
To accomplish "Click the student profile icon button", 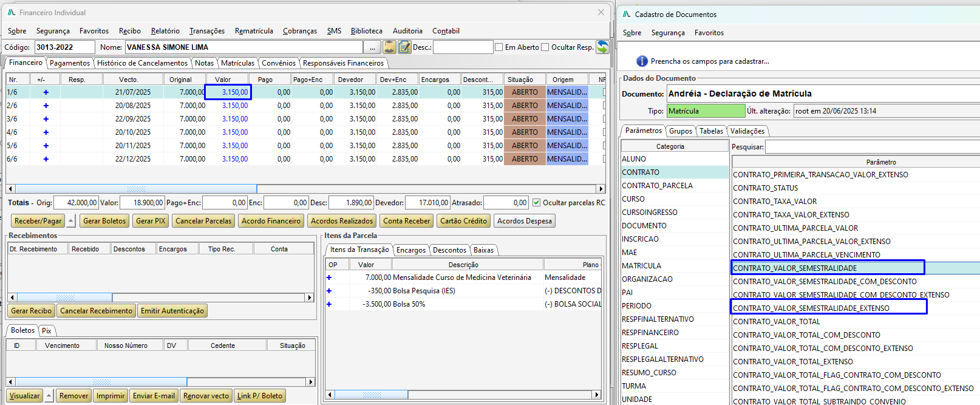I will tap(390, 47).
